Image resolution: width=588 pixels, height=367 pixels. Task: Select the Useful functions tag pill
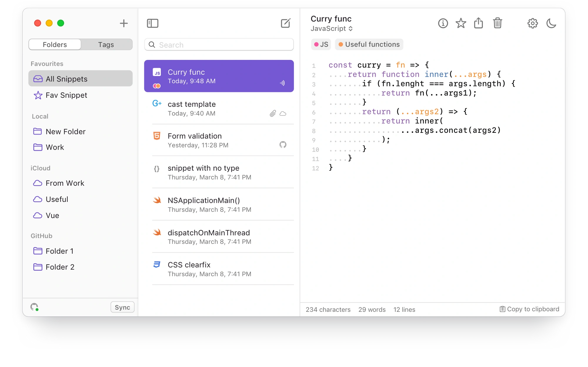coord(369,44)
